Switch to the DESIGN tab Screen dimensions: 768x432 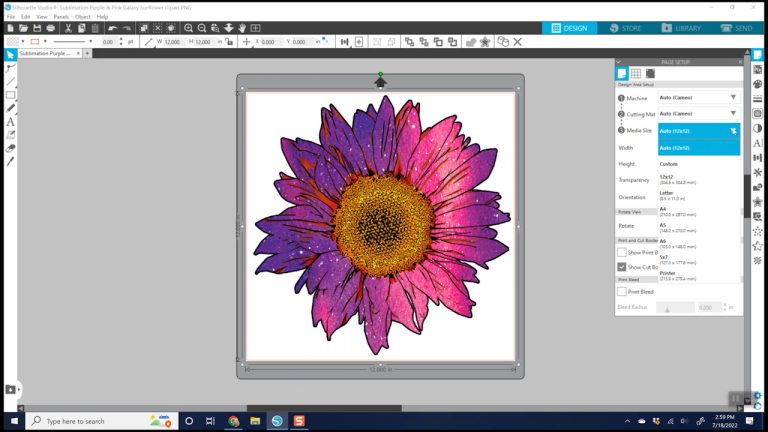[569, 28]
